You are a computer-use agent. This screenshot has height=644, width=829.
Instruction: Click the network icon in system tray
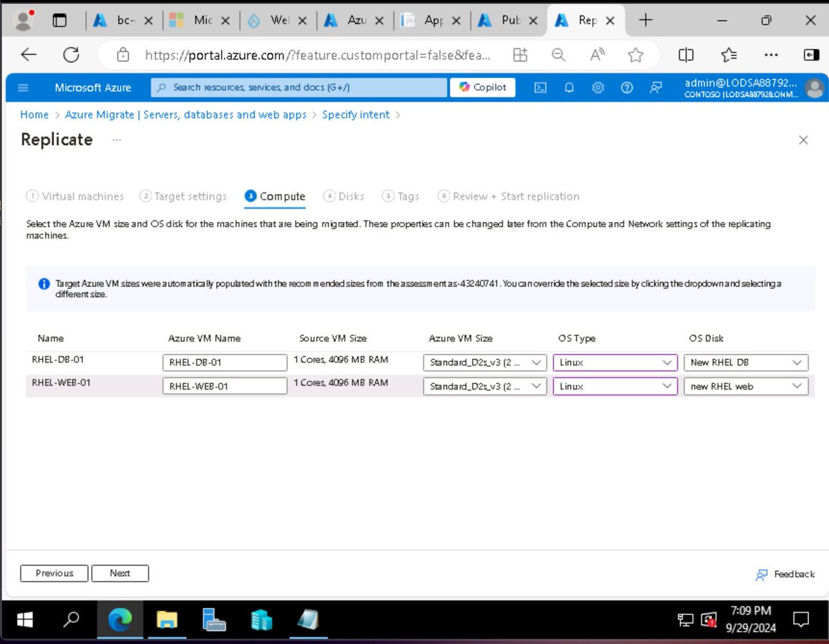click(x=685, y=620)
